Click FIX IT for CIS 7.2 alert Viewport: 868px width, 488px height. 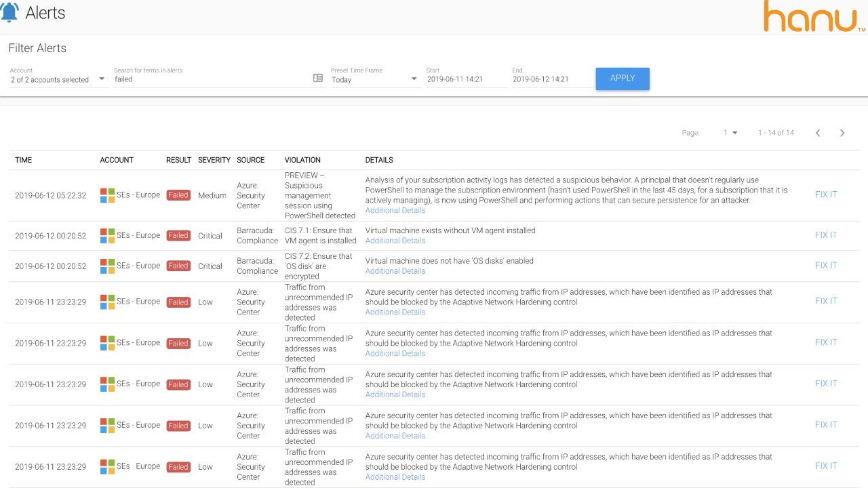(826, 265)
